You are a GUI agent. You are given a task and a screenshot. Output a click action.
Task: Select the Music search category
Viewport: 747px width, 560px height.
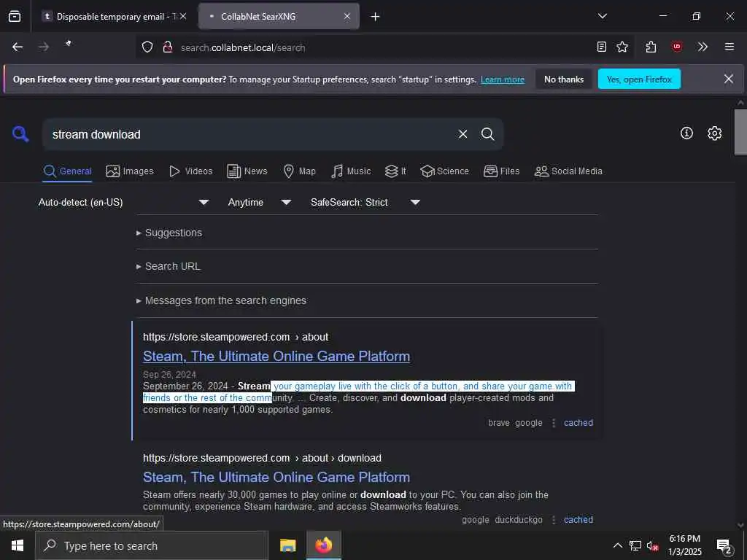click(x=351, y=171)
